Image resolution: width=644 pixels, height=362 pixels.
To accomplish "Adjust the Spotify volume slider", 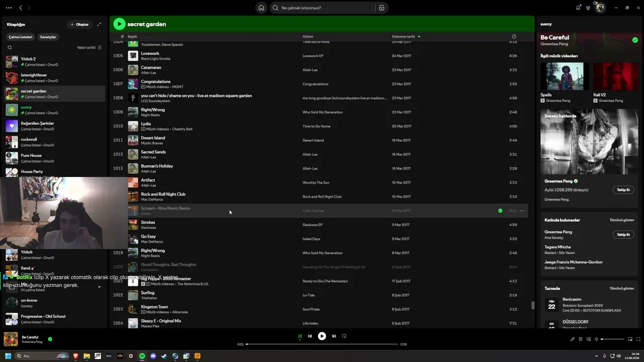I will click(612, 339).
